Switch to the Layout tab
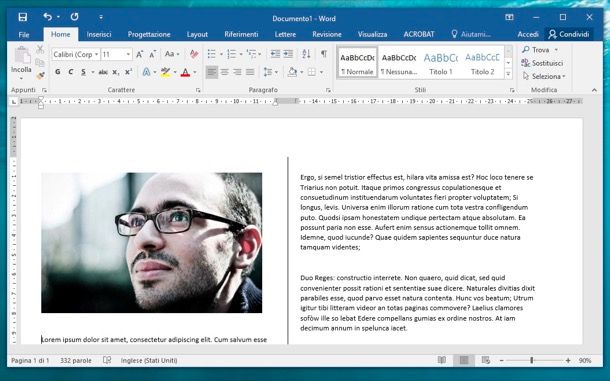 click(197, 35)
